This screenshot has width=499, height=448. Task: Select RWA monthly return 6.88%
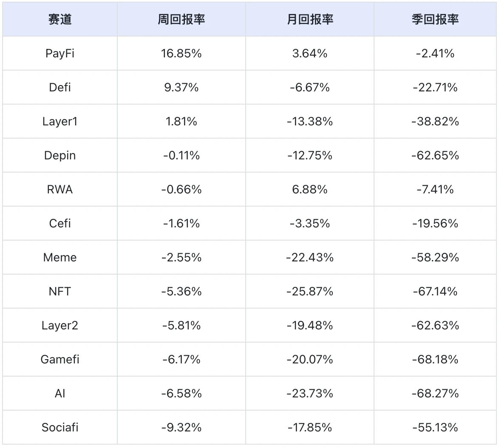pyautogui.click(x=310, y=190)
